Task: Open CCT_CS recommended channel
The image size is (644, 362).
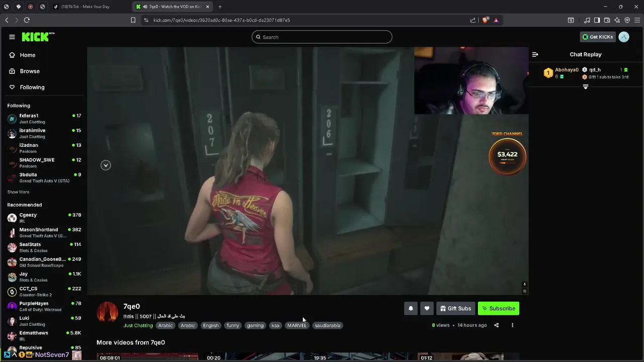Action: point(44,292)
